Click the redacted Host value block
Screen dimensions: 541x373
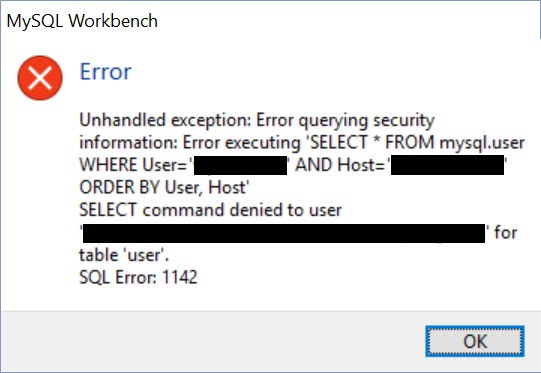point(447,165)
